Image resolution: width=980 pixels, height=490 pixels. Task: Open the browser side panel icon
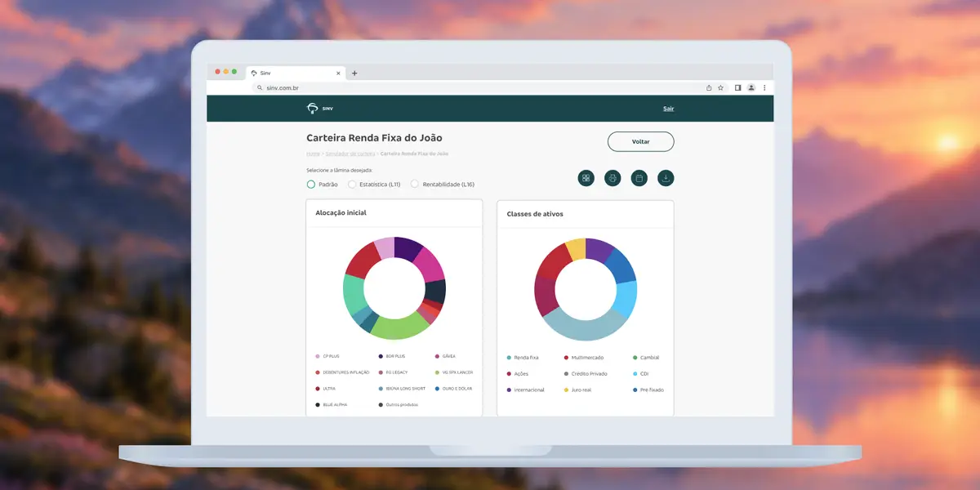click(x=737, y=87)
